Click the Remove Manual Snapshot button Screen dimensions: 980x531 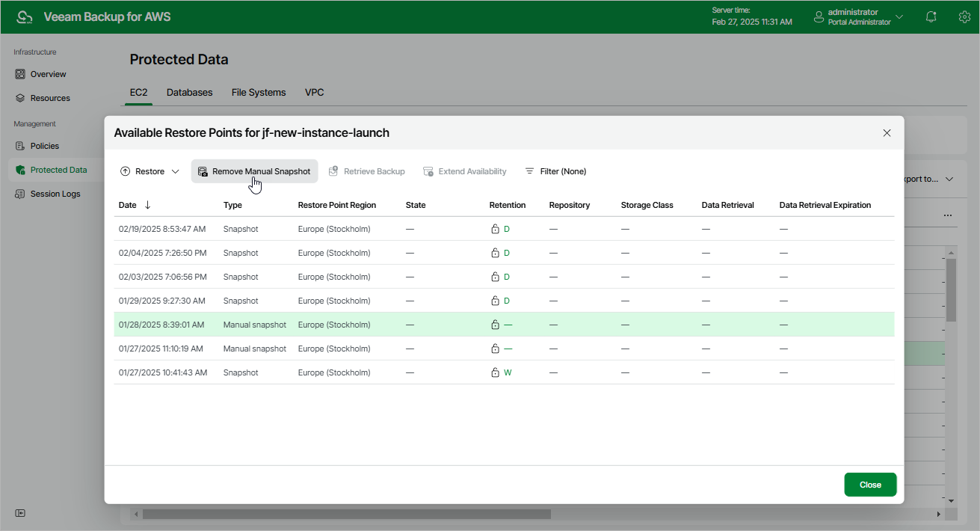pos(254,171)
